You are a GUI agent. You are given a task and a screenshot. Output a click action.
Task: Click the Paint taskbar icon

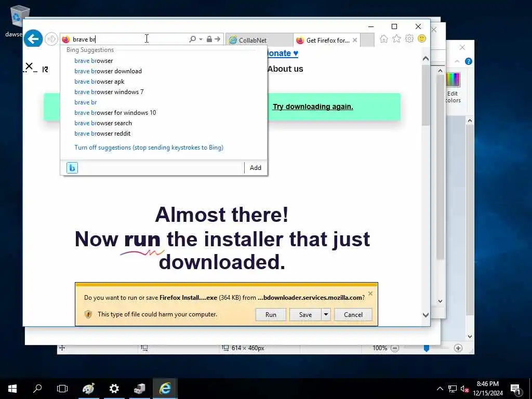88,389
